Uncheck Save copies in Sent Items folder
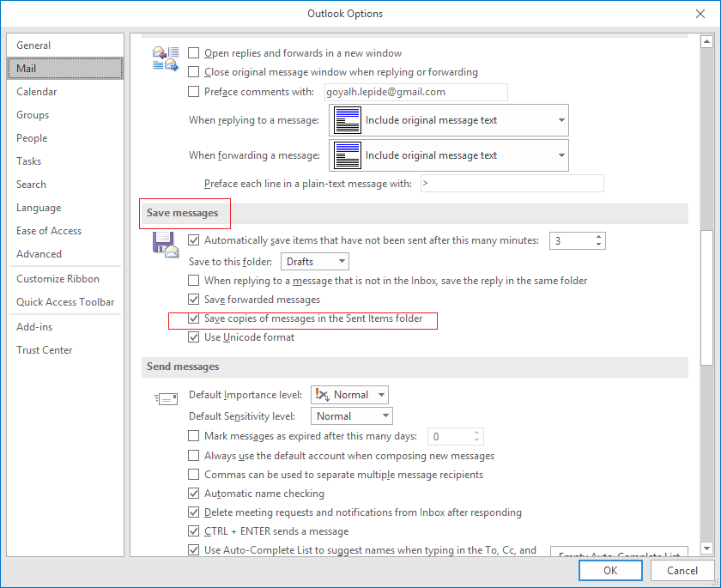The image size is (721, 588). pyautogui.click(x=194, y=318)
